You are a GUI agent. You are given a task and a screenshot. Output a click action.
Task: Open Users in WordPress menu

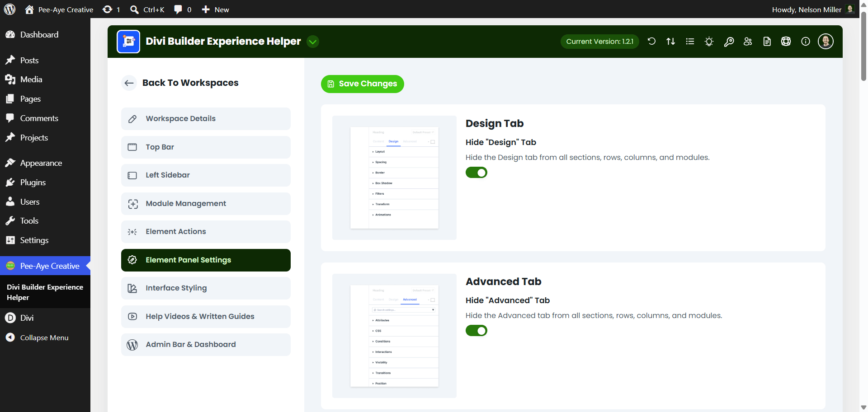click(x=45, y=202)
